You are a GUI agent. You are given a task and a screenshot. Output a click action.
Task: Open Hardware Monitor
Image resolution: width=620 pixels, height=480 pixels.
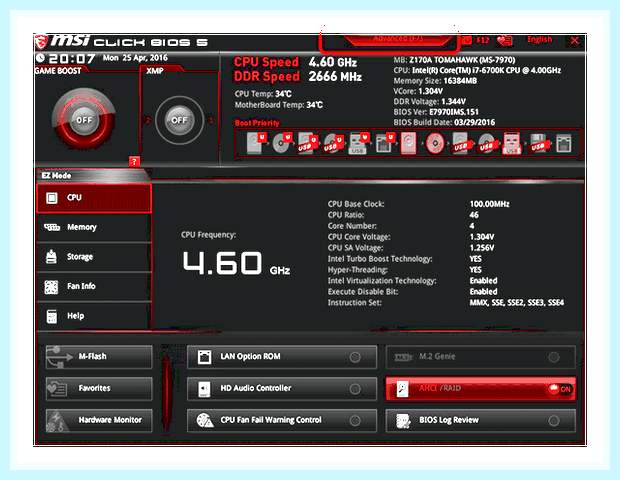point(99,420)
